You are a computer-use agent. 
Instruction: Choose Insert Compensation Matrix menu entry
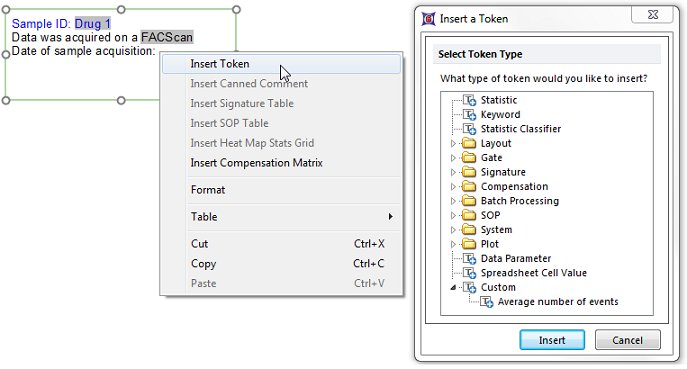pos(281,163)
